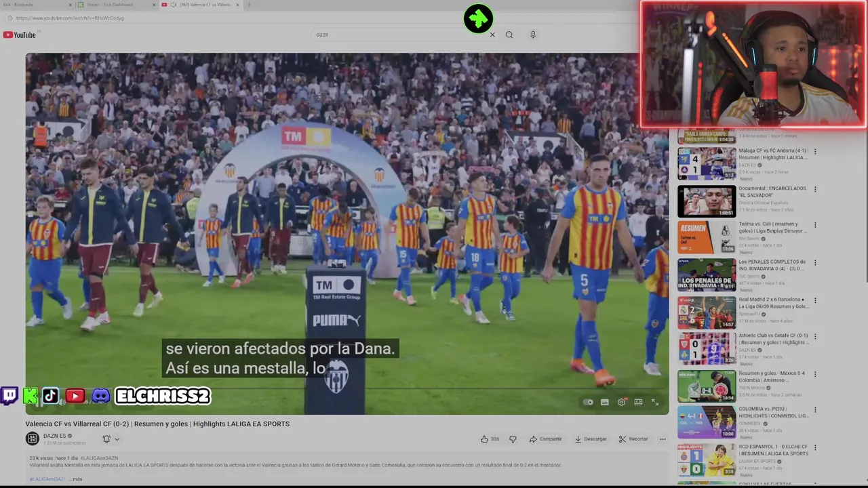
Task: Switch the player to theater mode
Action: coord(638,402)
